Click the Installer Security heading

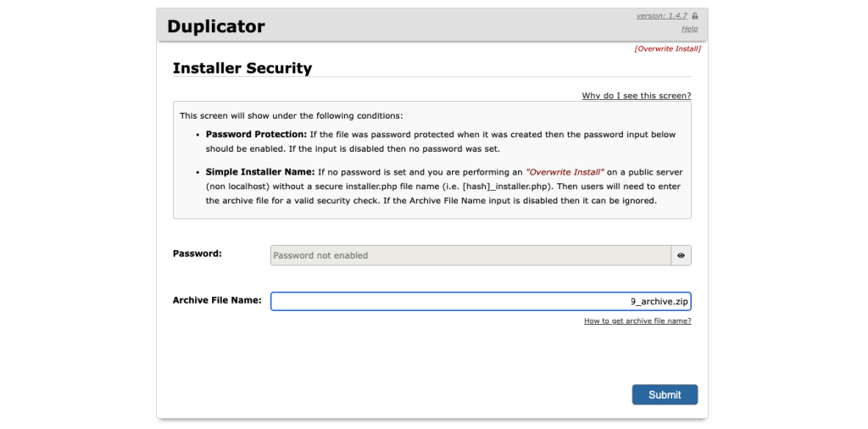pos(242,68)
